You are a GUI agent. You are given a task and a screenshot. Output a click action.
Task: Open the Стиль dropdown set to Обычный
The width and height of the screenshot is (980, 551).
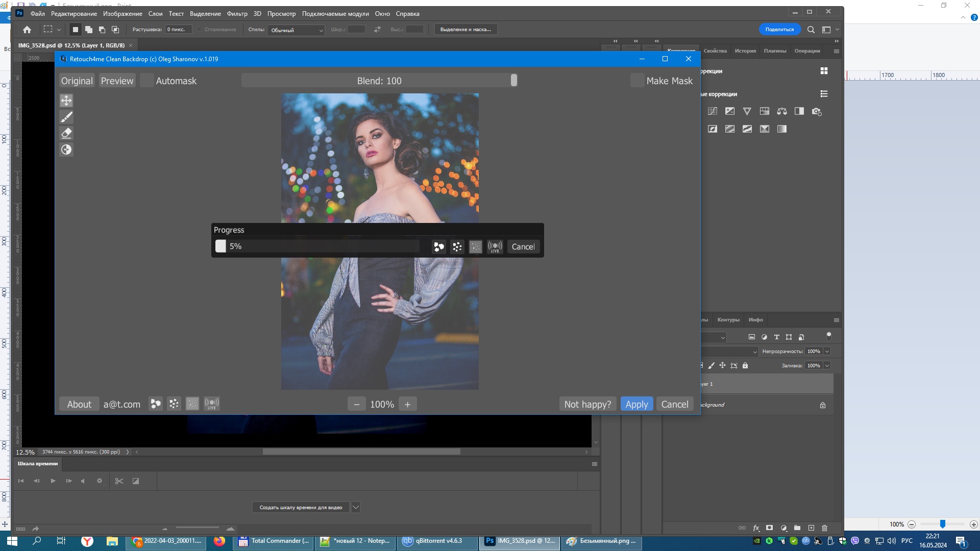[296, 30]
